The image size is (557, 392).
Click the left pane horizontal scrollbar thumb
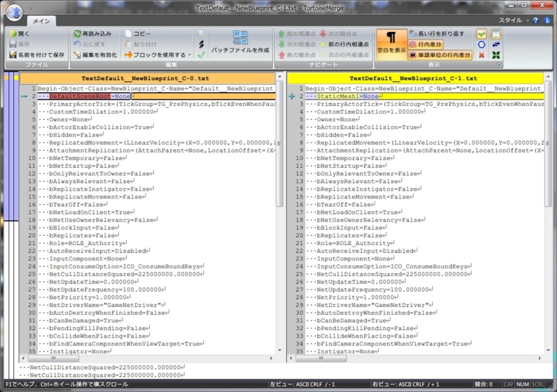[54, 359]
